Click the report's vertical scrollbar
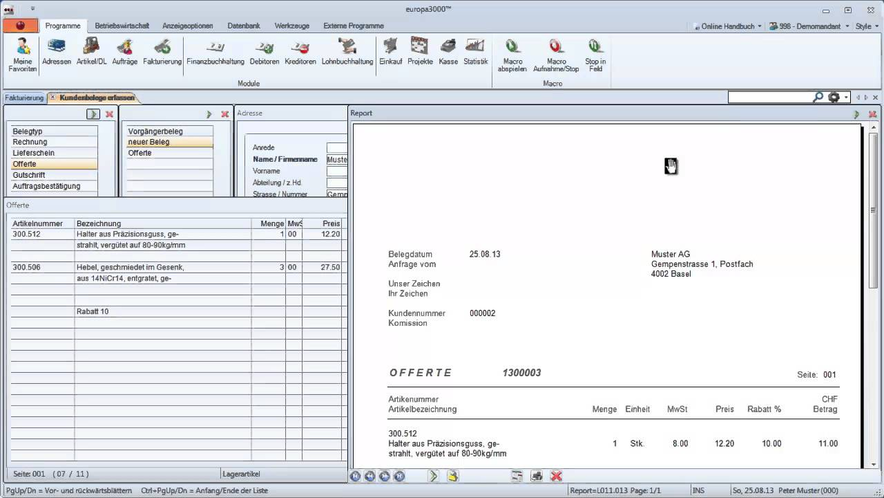884x498 pixels. pos(873,300)
